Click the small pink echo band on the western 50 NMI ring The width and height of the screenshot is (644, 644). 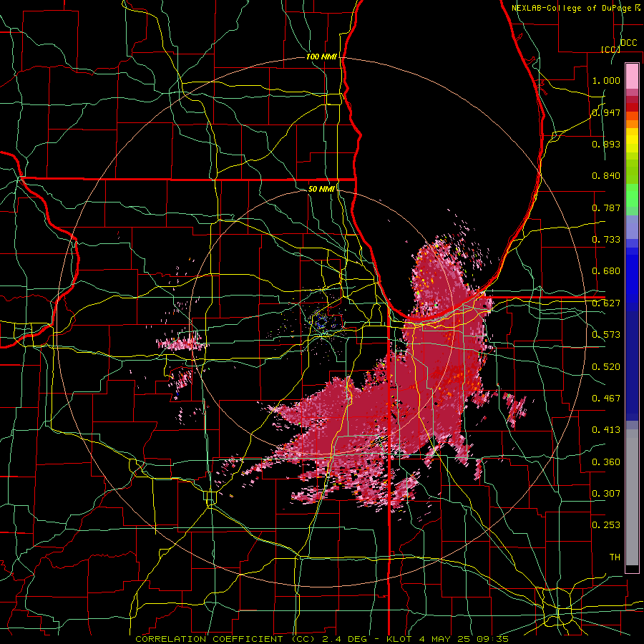[x=181, y=343]
